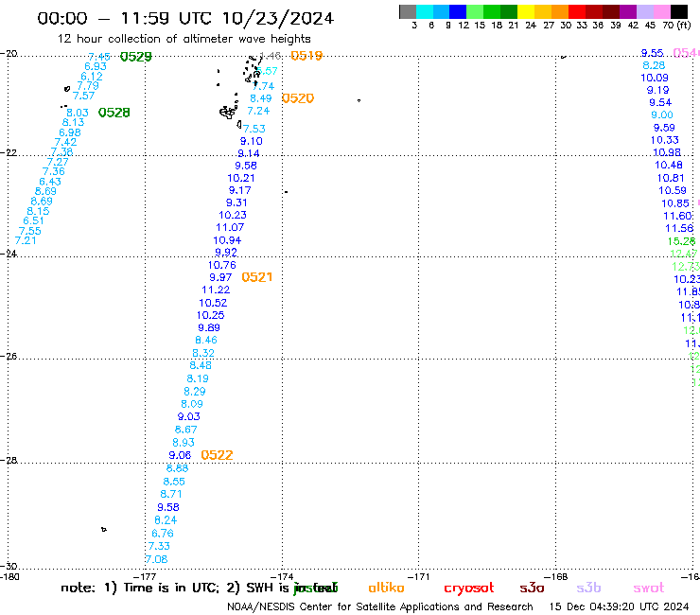Click the wave height value 6.12

(92, 77)
